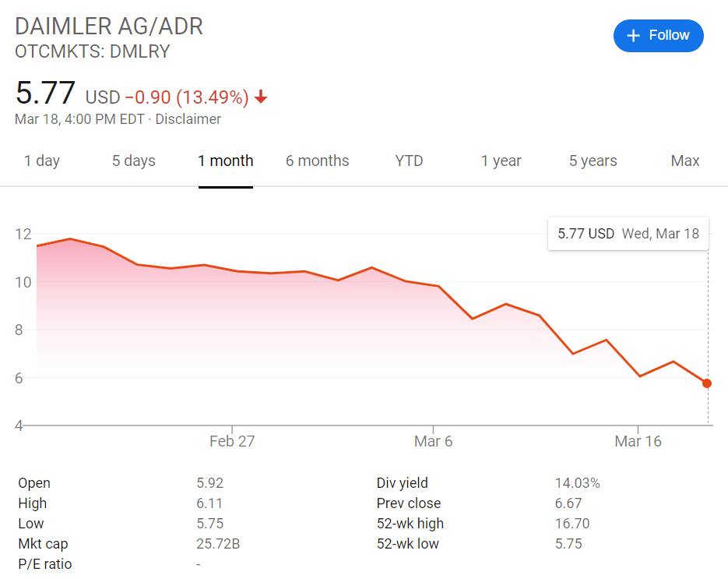Open the 6 months chart view

click(x=317, y=161)
